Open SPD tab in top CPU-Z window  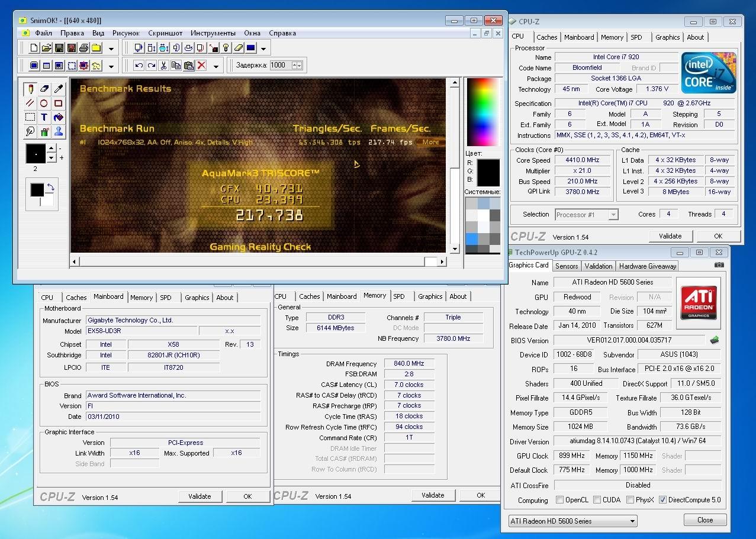636,37
